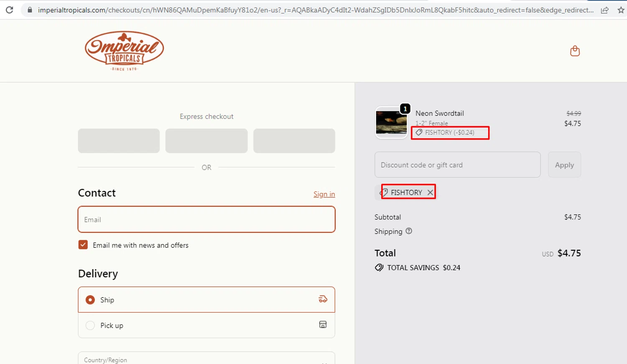This screenshot has height=364, width=627.
Task: Click the middle express checkout button
Action: [x=206, y=141]
